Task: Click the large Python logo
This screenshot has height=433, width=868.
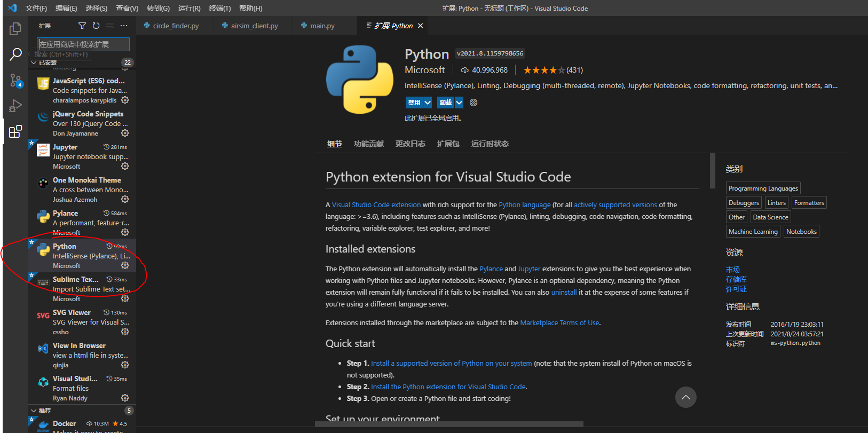Action: point(360,80)
